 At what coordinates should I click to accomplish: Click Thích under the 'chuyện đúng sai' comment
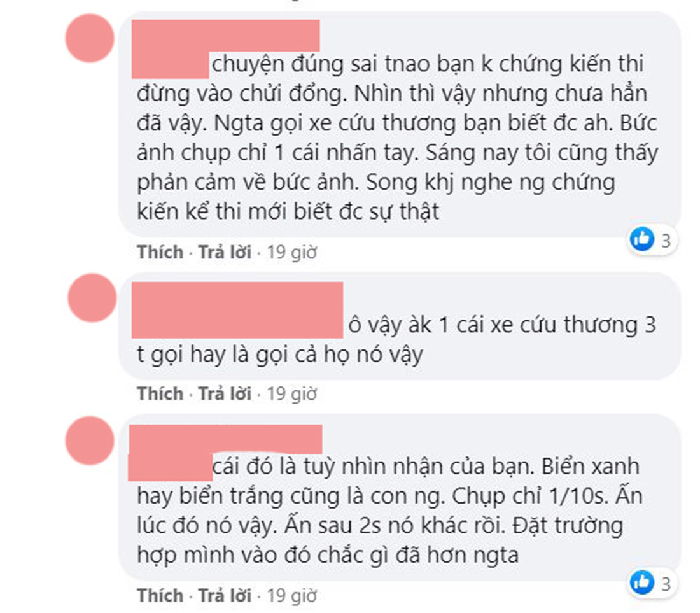coord(160,252)
